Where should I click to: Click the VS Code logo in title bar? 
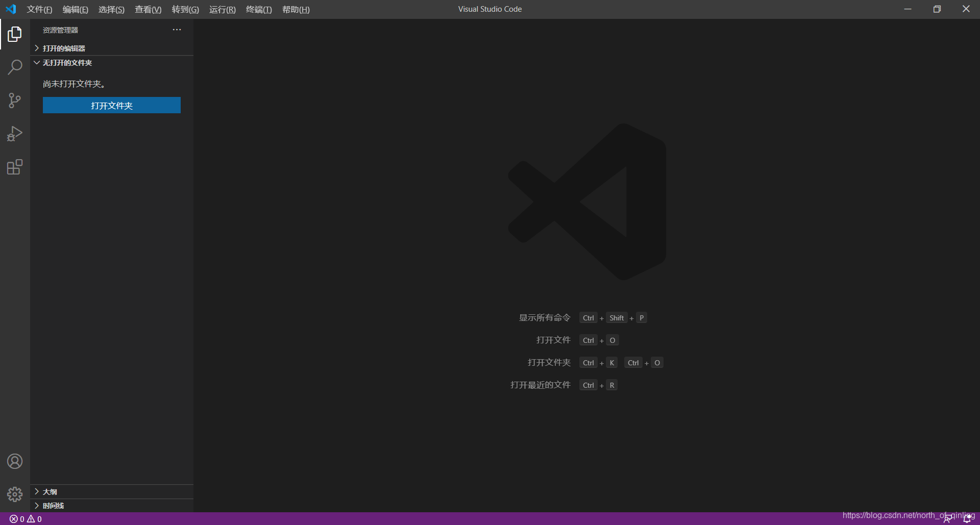click(11, 9)
